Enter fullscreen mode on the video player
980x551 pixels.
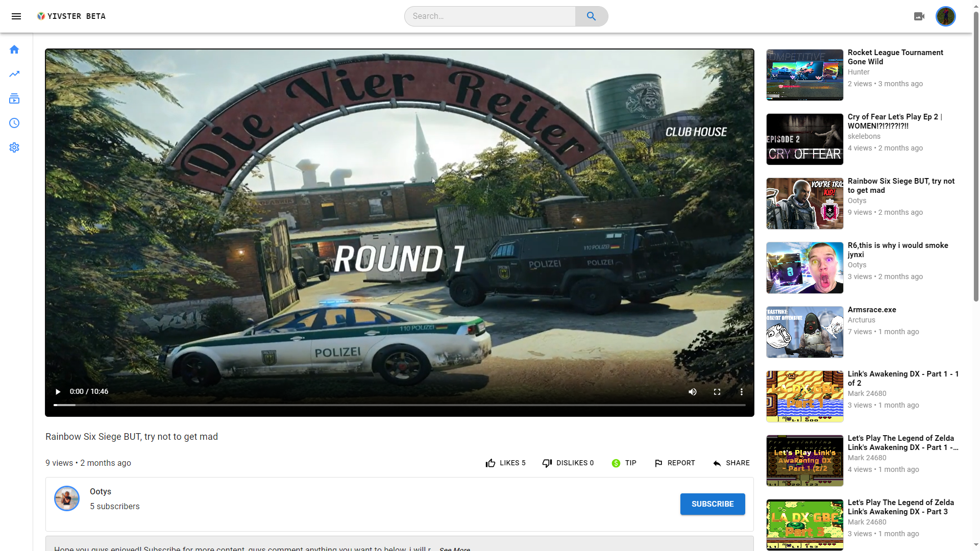717,392
